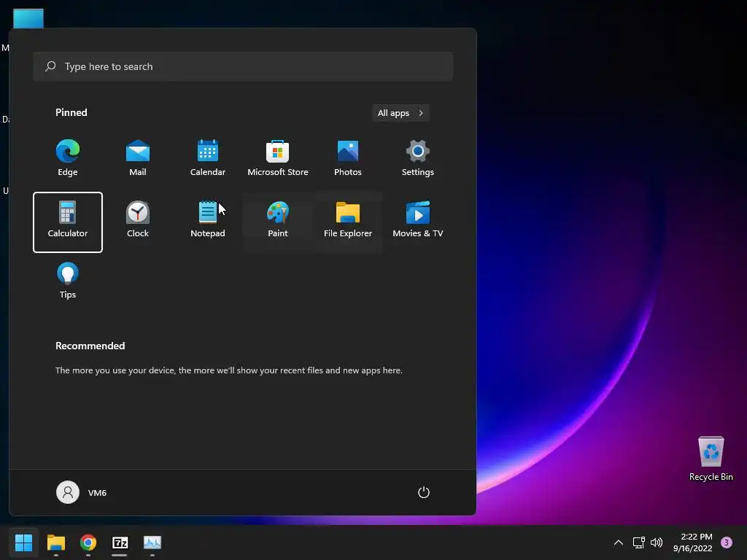
Task: Open the clock showing 2:22 PM
Action: (x=692, y=542)
